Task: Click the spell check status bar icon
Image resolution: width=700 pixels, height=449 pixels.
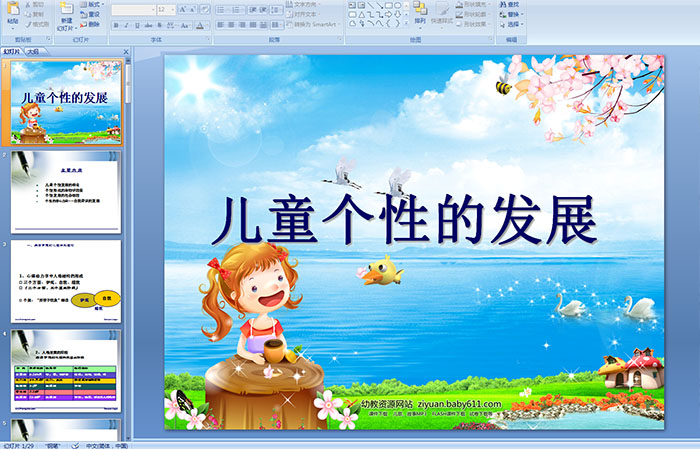Action: coord(75,445)
